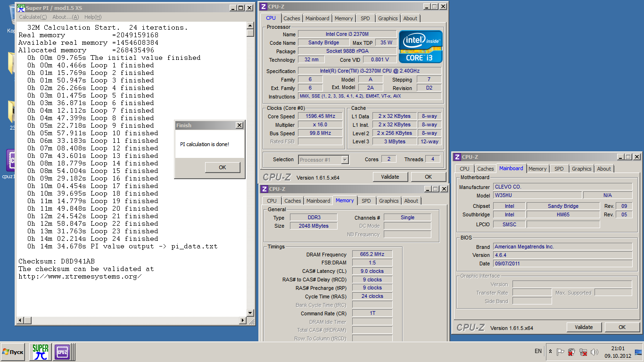Viewport: 644px width, 362px height.
Task: Click the Intel Core i3 logo
Action: coord(421,47)
